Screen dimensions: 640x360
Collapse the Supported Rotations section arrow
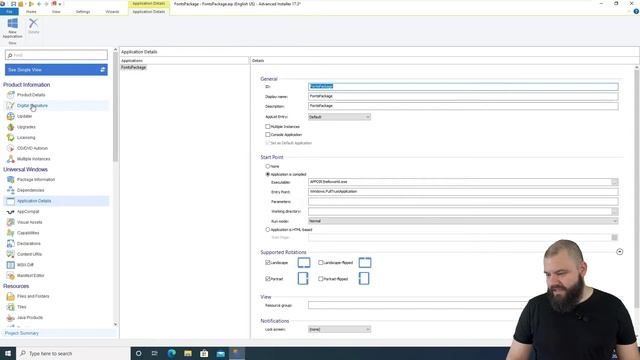pos(619,252)
